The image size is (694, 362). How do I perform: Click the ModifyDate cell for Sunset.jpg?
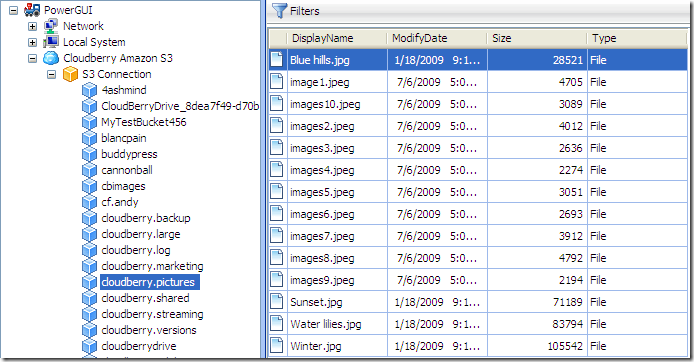click(437, 302)
